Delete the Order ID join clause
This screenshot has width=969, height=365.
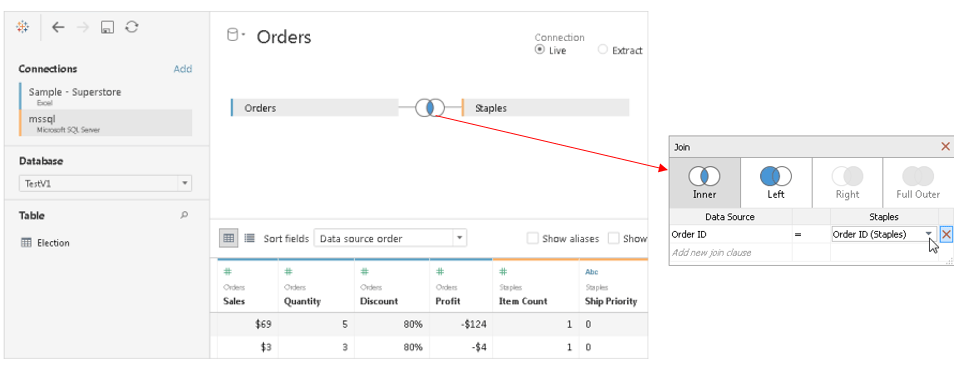947,234
